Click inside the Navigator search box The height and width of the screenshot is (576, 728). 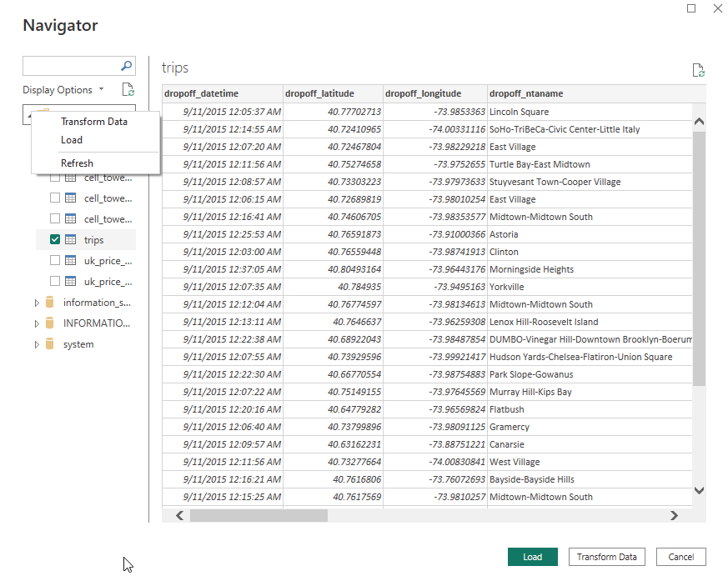(x=75, y=65)
